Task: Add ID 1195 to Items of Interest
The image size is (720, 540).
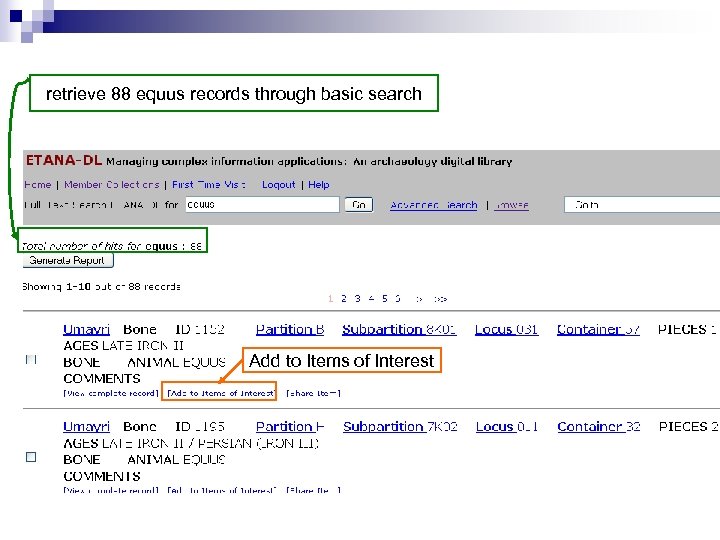Action: [x=222, y=490]
